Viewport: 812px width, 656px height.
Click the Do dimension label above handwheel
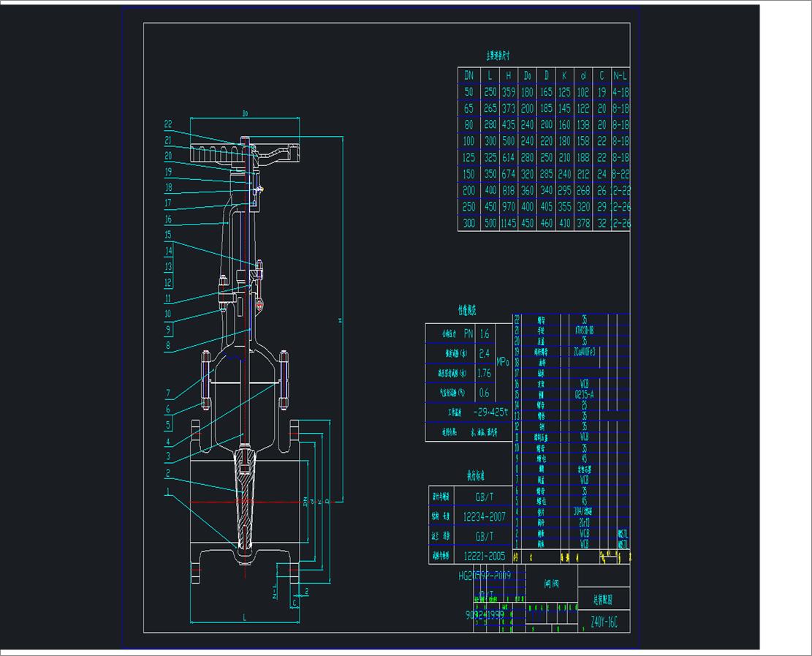point(245,114)
